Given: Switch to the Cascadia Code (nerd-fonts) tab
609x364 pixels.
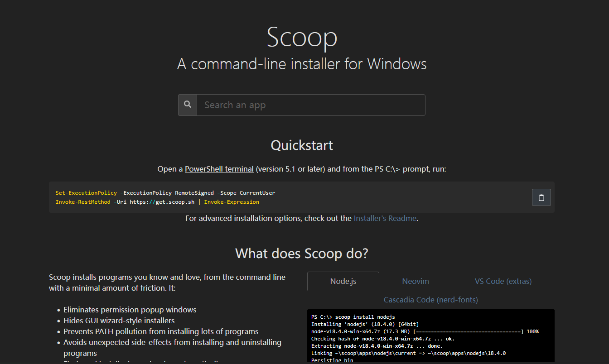Looking at the screenshot, I should tap(431, 300).
